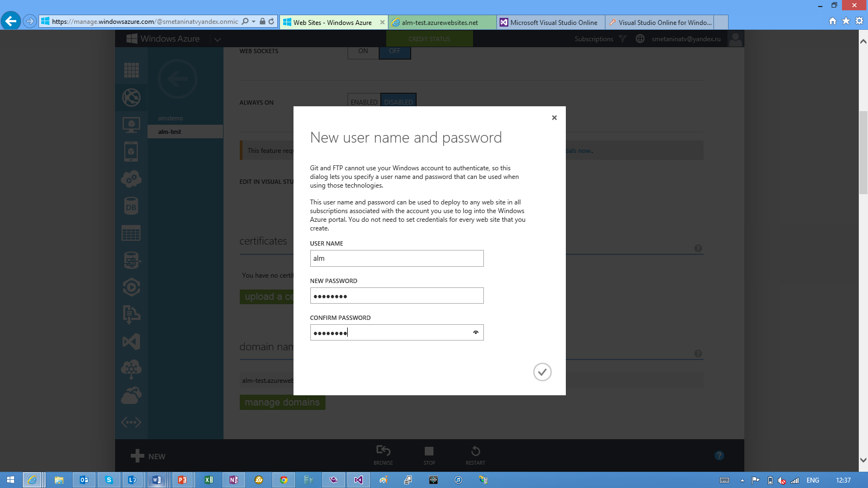This screenshot has height=488, width=868.
Task: Click the upload a certificate button
Action: [x=266, y=297]
